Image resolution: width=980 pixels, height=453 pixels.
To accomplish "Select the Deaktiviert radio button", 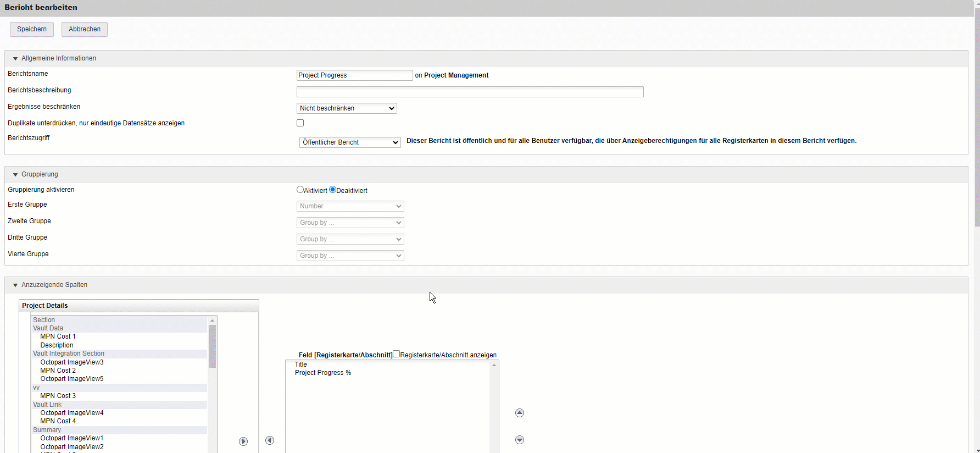I will (x=332, y=190).
